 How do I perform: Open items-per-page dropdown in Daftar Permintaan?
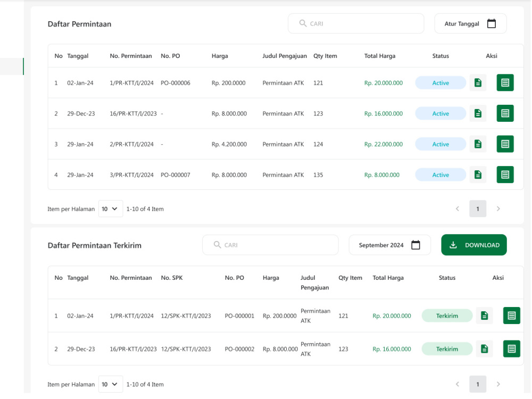(110, 209)
